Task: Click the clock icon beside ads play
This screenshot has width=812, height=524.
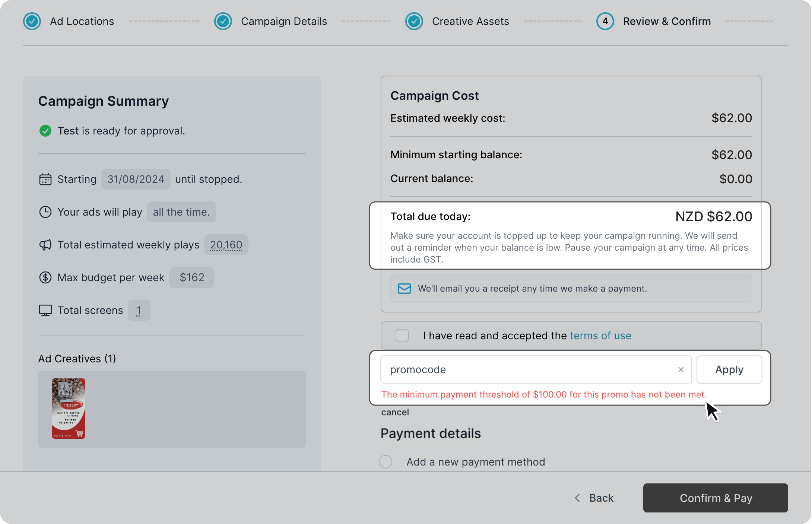Action: pyautogui.click(x=45, y=212)
